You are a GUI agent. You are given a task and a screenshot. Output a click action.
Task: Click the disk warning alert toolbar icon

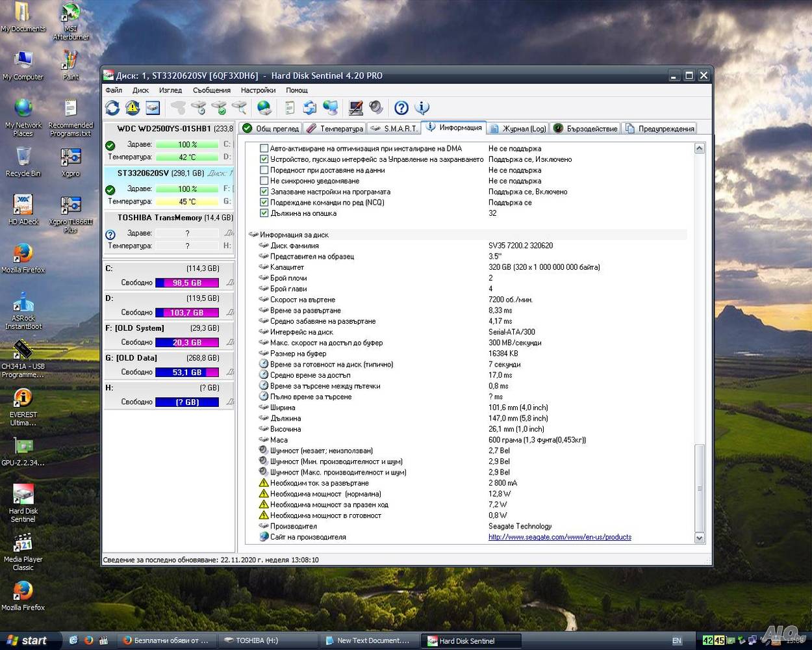pos(133,108)
